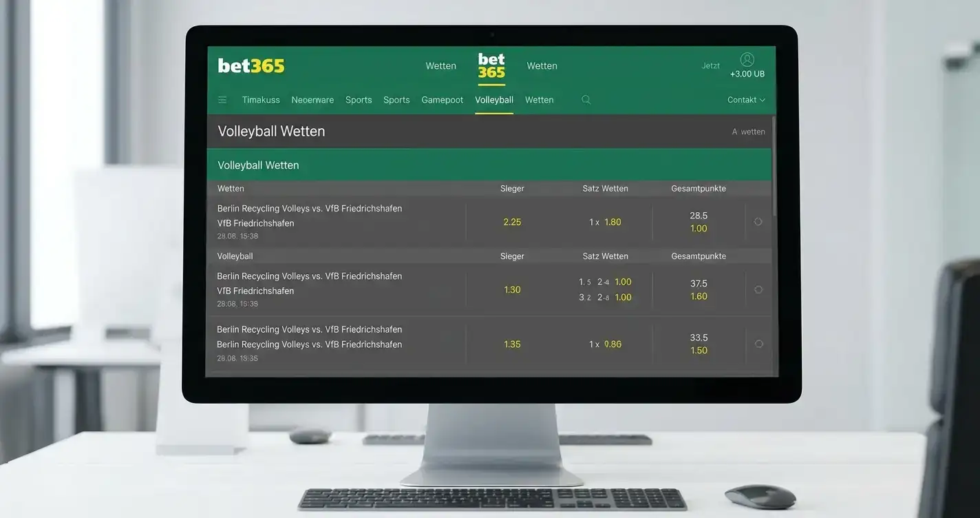Screen dimensions: 980x518
Task: Open the hamburger menu icon beside Timakuss
Action: click(222, 100)
